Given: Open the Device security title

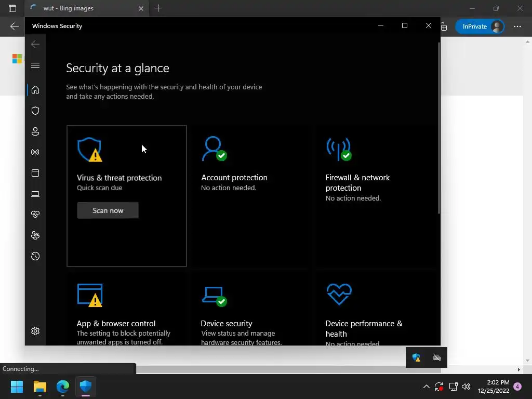Looking at the screenshot, I should click(227, 324).
